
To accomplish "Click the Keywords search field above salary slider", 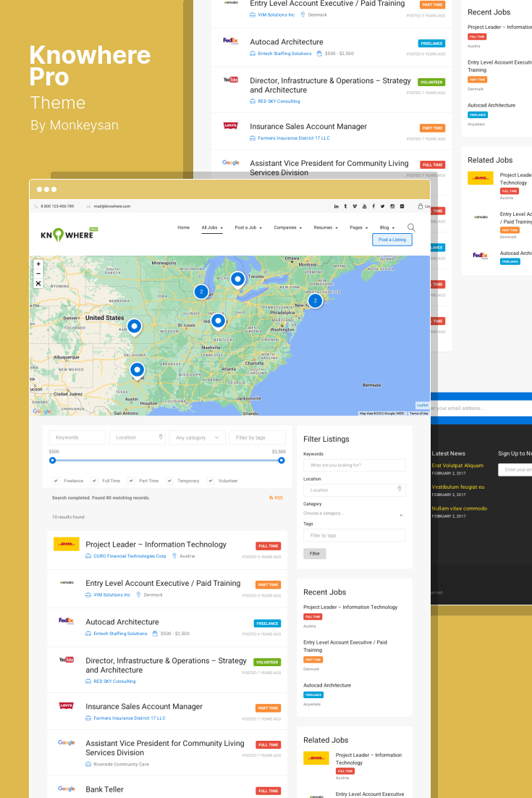I will click(77, 437).
